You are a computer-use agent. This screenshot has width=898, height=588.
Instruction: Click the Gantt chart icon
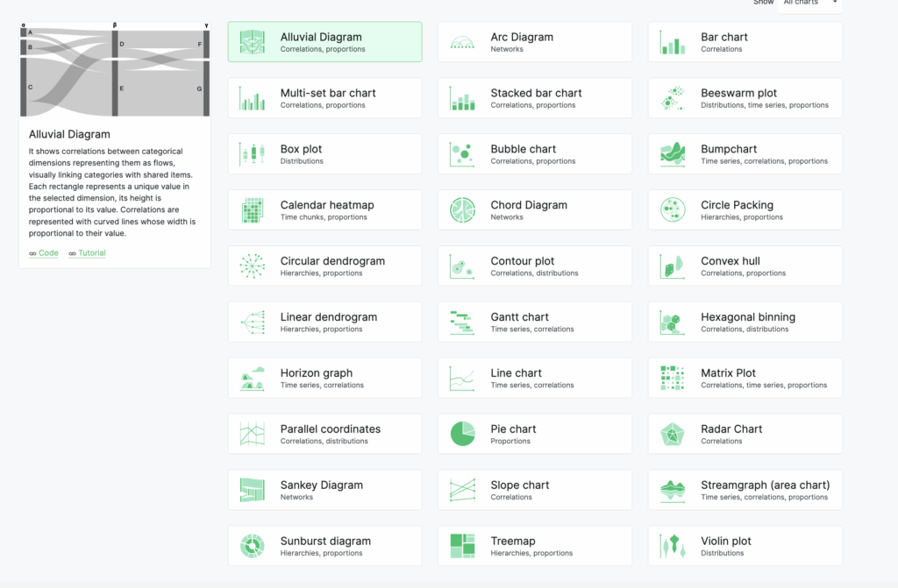point(462,322)
